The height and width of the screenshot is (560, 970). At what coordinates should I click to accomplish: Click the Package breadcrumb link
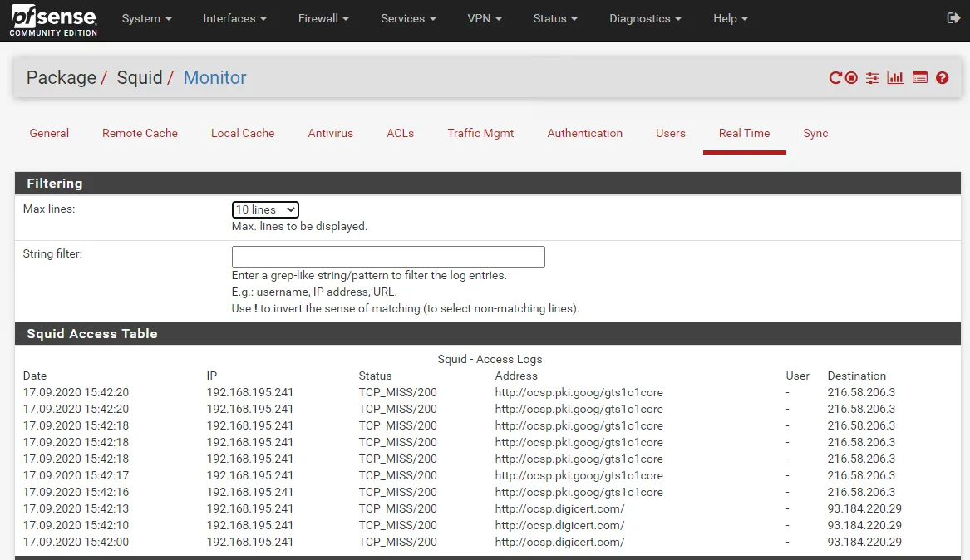coord(62,77)
